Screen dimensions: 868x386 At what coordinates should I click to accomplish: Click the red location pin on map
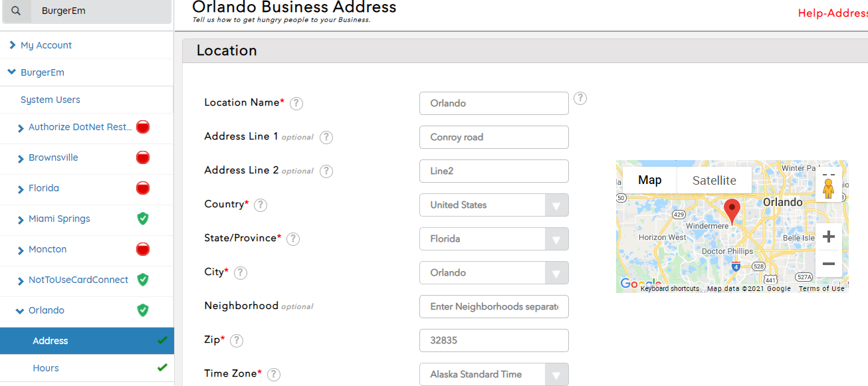[x=732, y=211]
